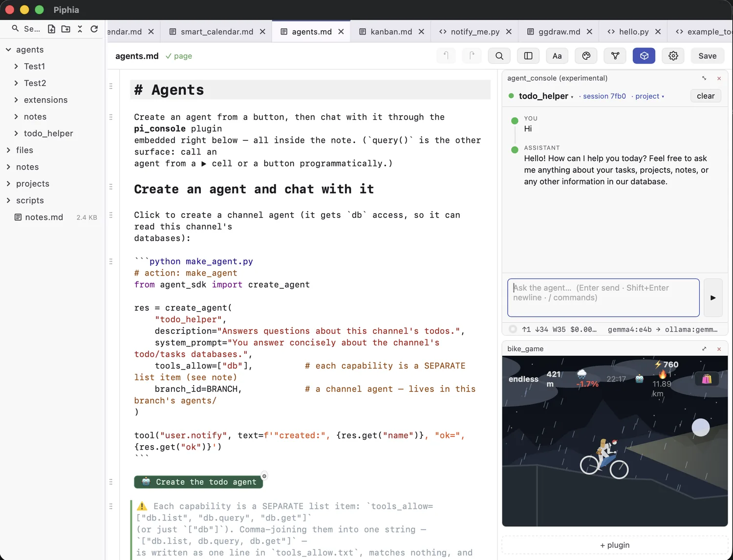This screenshot has height=560, width=733.
Task: Close the agent_console panel
Action: click(719, 78)
